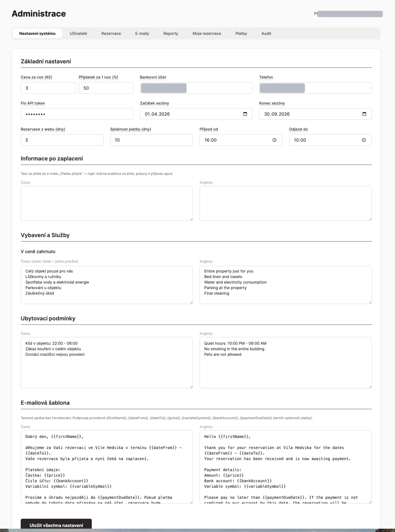This screenshot has width=395, height=532.
Task: Click the 'Platba přijata' e-mail hint text
Action: [x=97, y=174]
